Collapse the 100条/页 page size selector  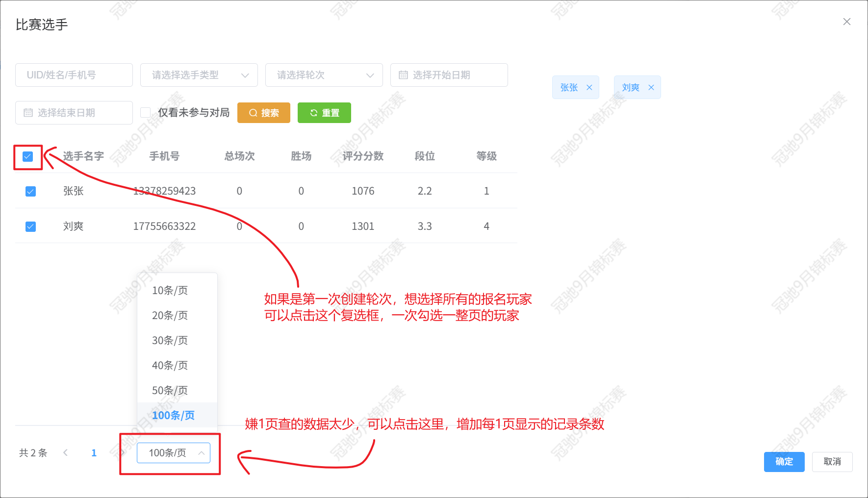pos(173,453)
